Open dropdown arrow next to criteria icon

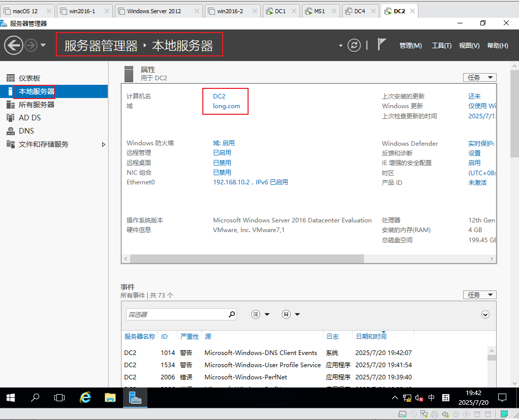[267, 314]
